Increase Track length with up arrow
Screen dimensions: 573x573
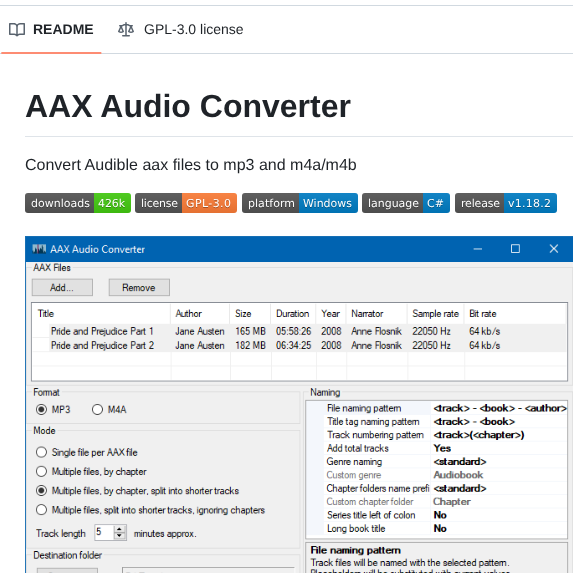[119, 529]
